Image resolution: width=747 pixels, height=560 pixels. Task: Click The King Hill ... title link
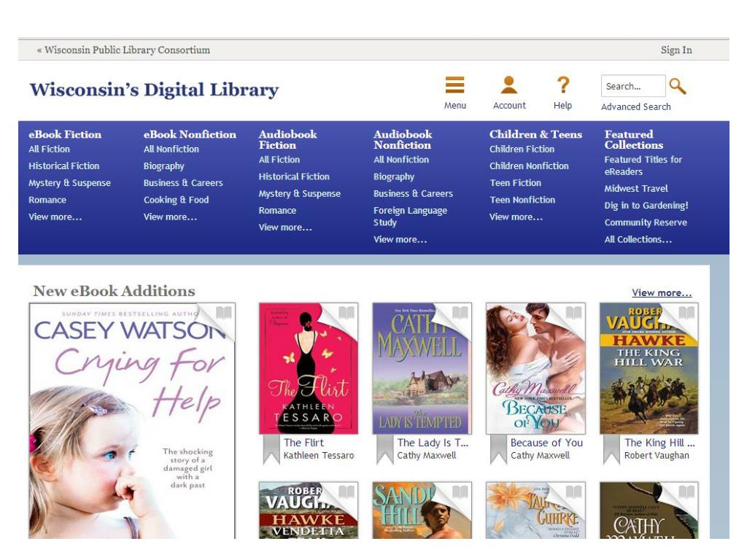tap(659, 443)
